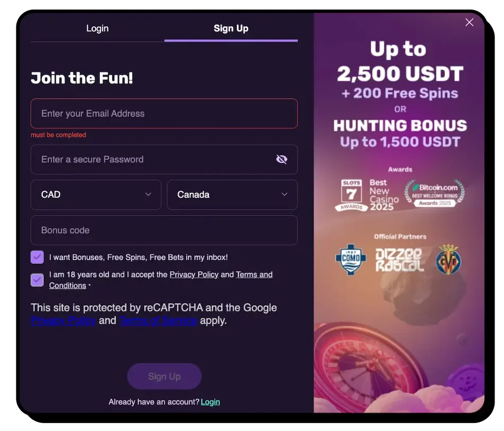Click the purple Sign Up button
This screenshot has width=504, height=431.
tap(164, 376)
